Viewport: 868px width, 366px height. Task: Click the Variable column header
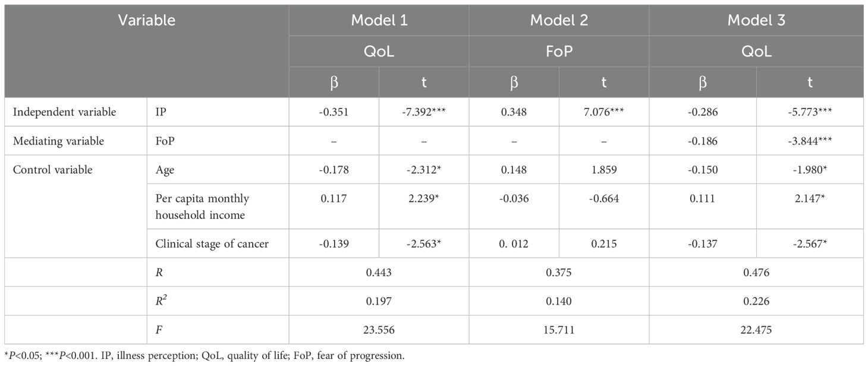(146, 20)
